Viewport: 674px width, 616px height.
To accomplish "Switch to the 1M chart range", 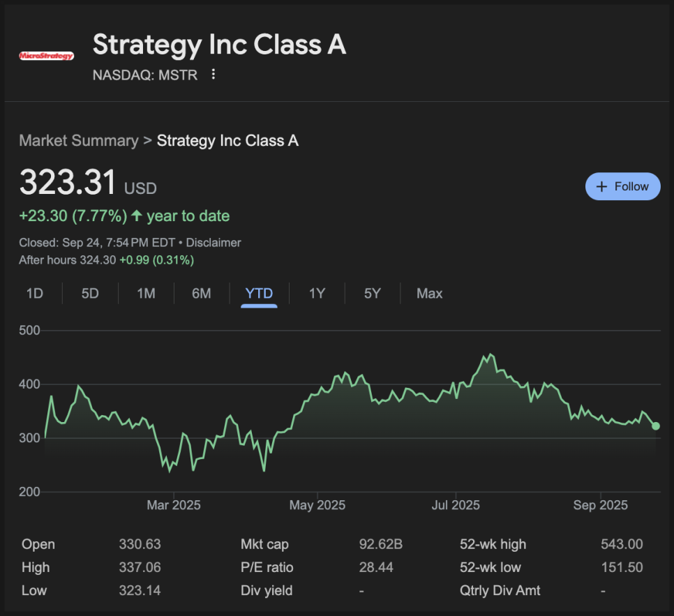I will pyautogui.click(x=146, y=293).
